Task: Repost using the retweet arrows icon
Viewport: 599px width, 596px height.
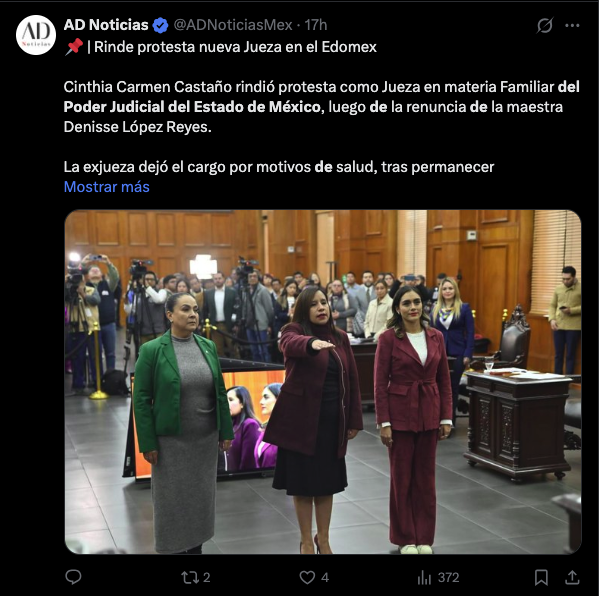Action: coord(188,577)
